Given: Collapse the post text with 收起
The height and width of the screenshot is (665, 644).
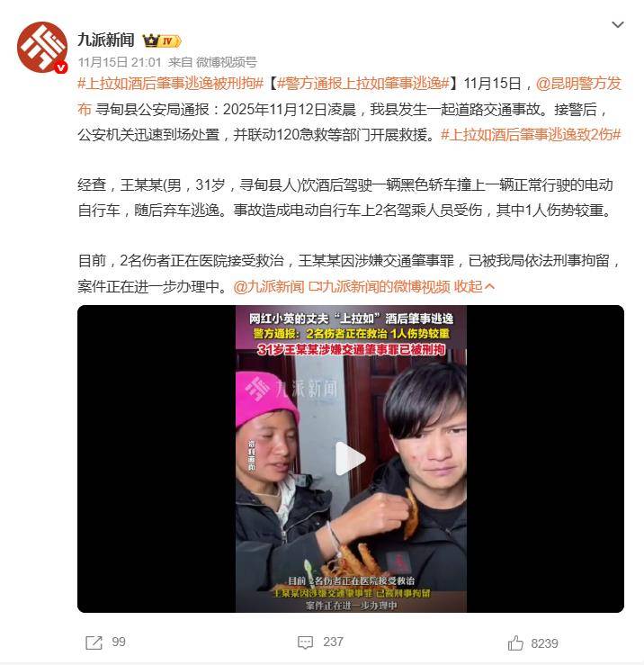Looking at the screenshot, I should [474, 287].
